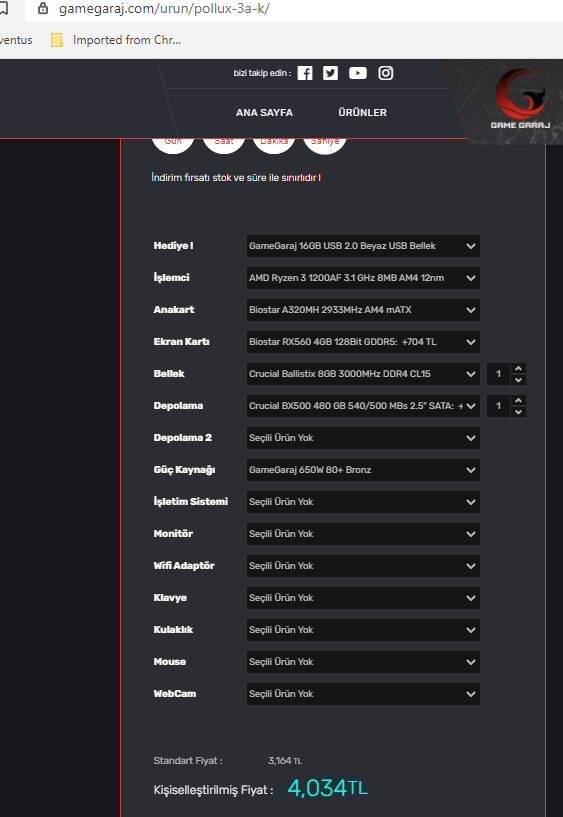This screenshot has height=817, width=563.
Task: Open the Wifi Adaptör dropdown
Action: [363, 566]
